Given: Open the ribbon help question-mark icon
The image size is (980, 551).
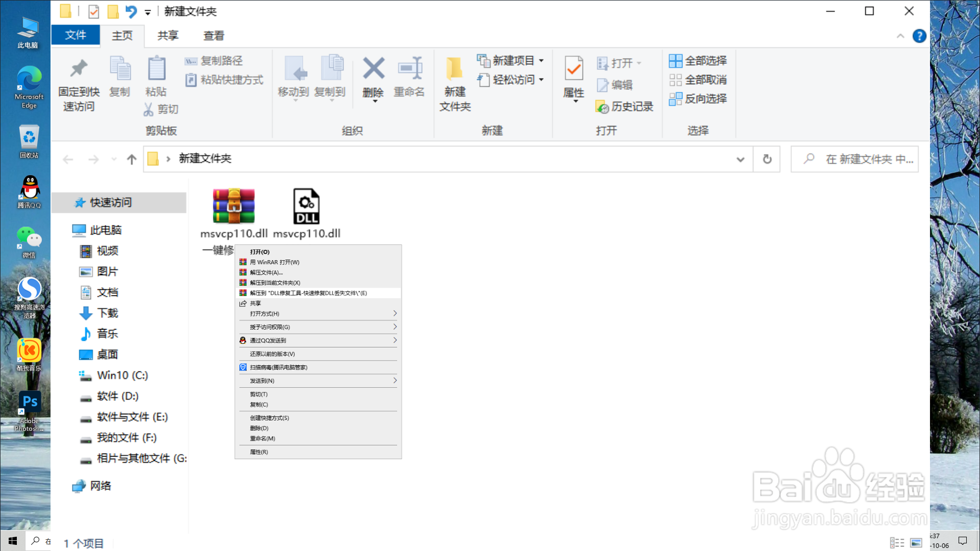Looking at the screenshot, I should (x=919, y=36).
